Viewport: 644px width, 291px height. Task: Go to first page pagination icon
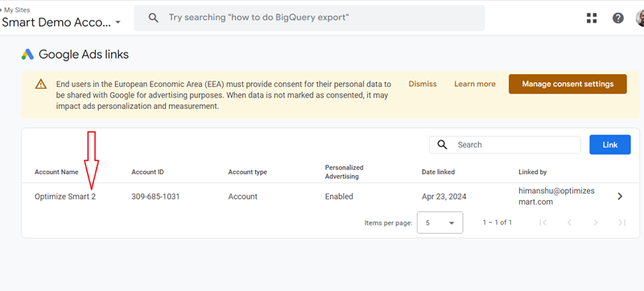tap(543, 222)
